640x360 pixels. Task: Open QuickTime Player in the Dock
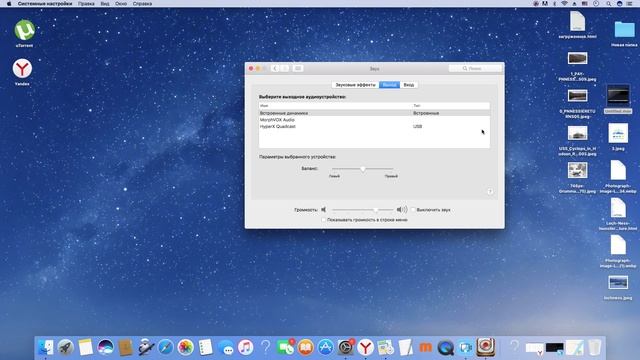[445, 347]
